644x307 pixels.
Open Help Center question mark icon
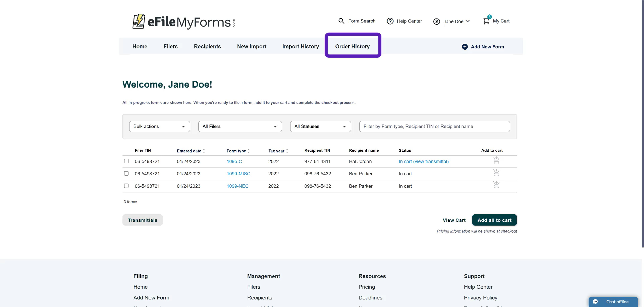click(390, 21)
